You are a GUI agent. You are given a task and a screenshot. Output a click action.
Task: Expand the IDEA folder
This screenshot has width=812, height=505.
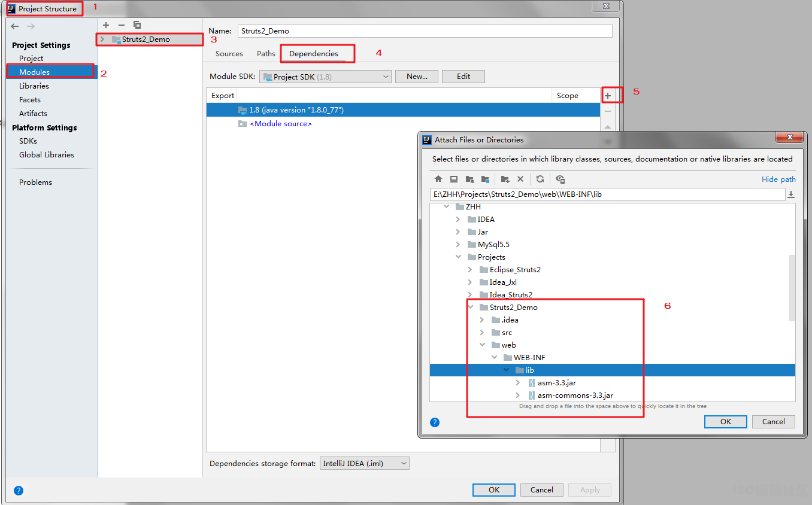click(457, 219)
